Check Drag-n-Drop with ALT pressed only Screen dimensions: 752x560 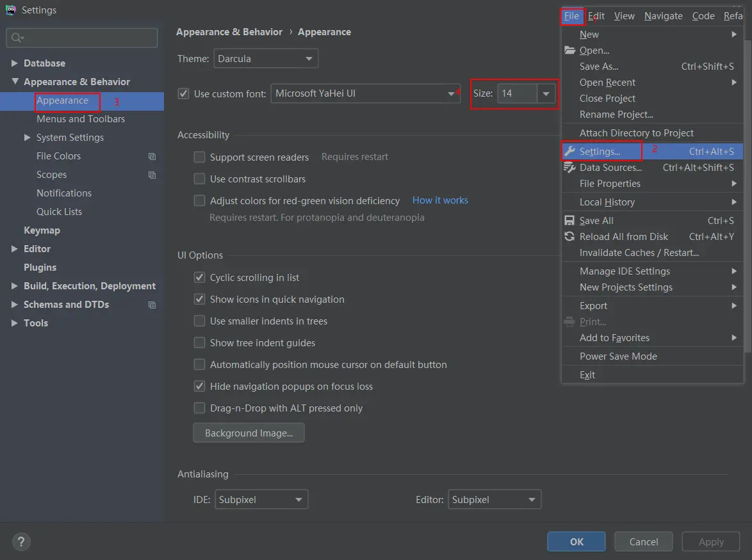pyautogui.click(x=199, y=408)
